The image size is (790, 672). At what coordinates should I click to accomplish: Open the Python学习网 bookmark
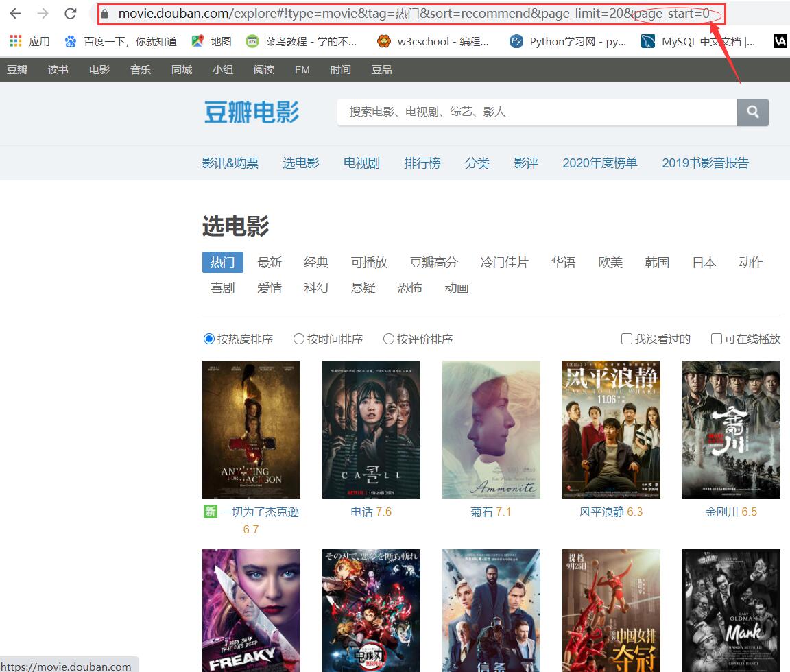point(568,41)
